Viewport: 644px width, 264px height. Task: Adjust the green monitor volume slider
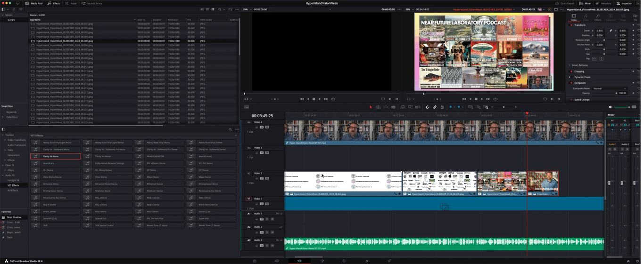point(622,107)
